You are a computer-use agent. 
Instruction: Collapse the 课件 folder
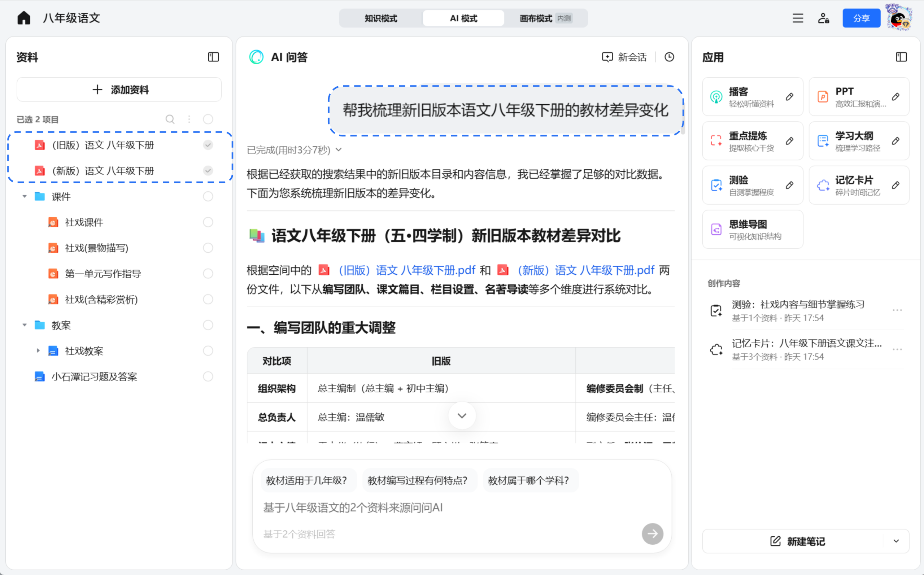[x=24, y=196]
